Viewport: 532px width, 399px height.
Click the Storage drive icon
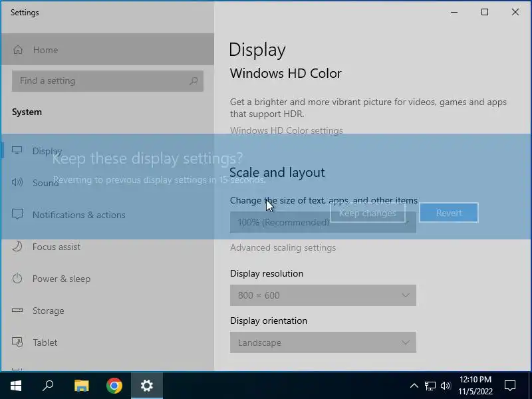coord(17,310)
